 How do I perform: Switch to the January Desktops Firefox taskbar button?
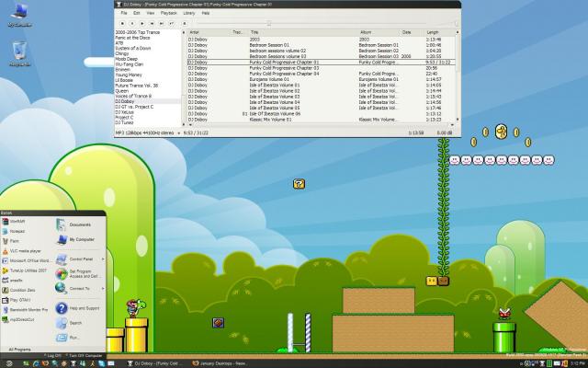coord(220,363)
